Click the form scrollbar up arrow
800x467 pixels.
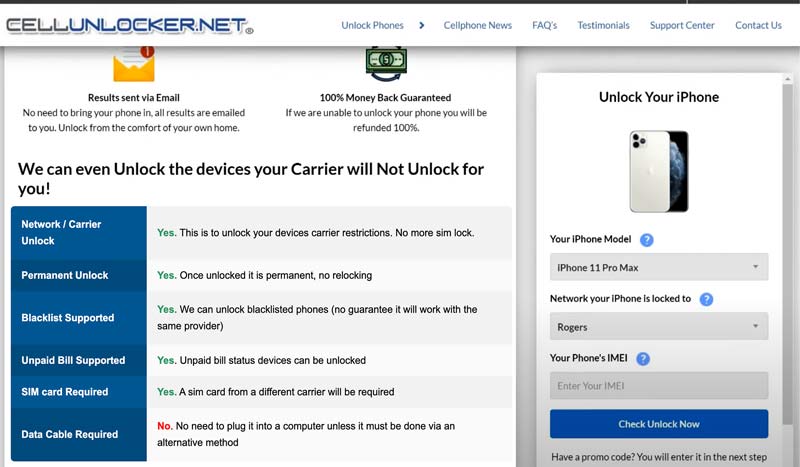click(x=788, y=79)
